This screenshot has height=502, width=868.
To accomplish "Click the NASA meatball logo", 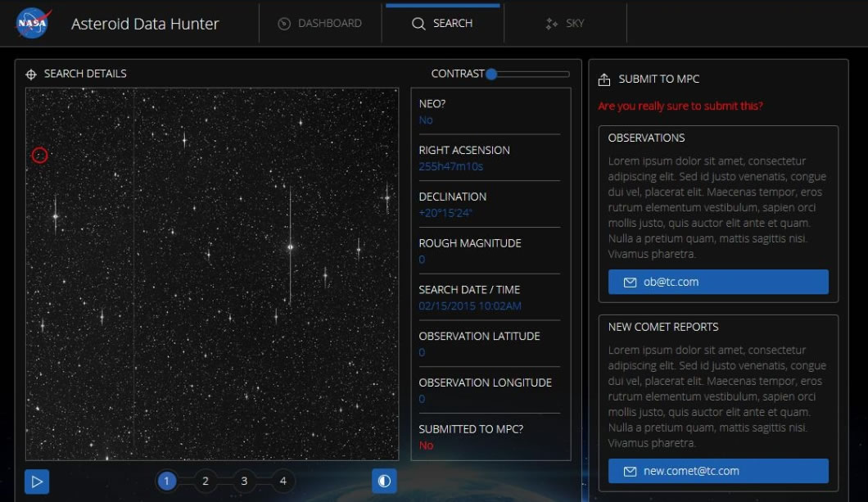I will [x=31, y=22].
